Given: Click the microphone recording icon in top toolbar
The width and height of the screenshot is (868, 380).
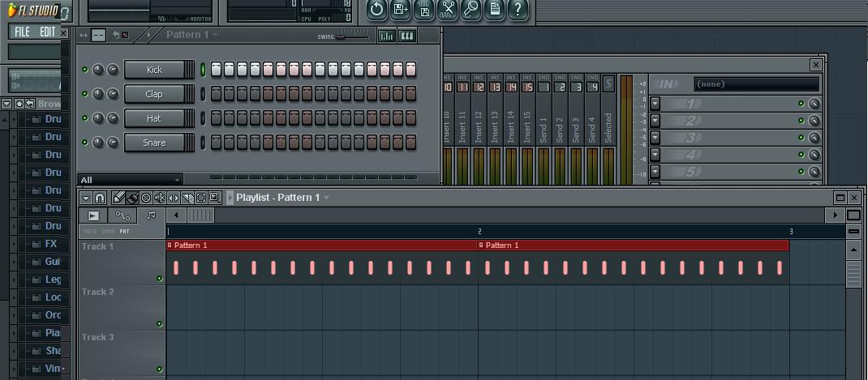Looking at the screenshot, I should point(471,9).
